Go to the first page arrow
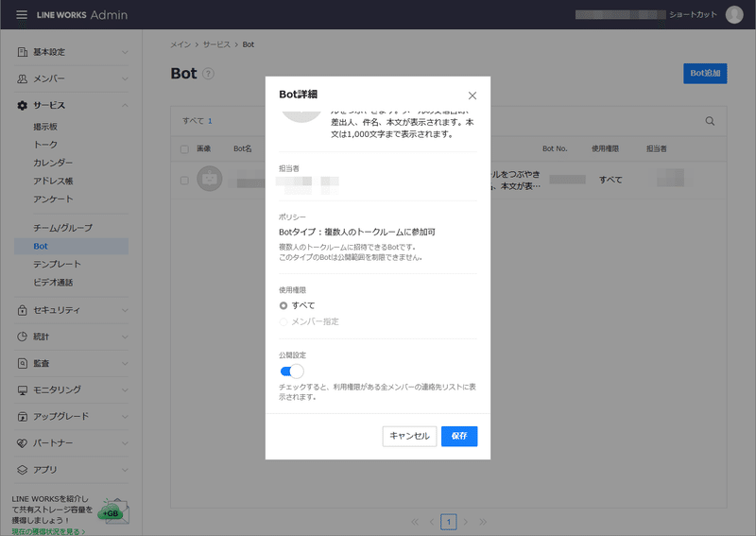Viewport: 756px width, 536px height. point(415,522)
